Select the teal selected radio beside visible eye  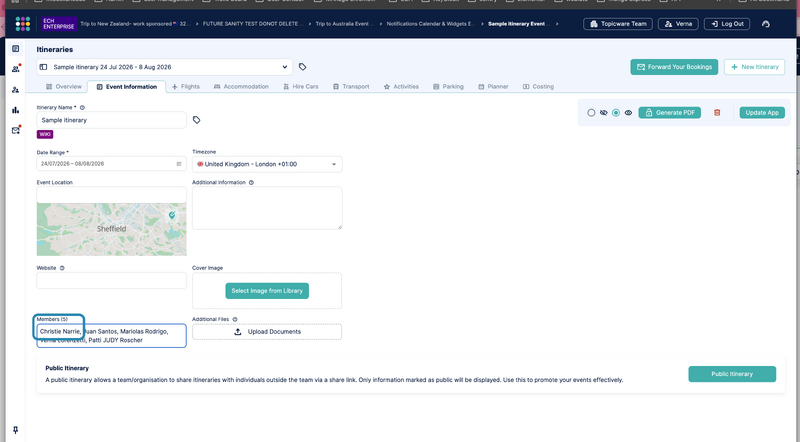point(616,113)
